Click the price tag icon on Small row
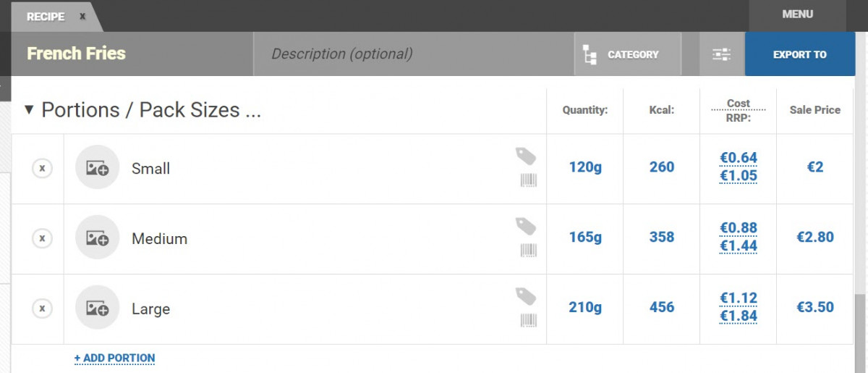 pos(526,156)
